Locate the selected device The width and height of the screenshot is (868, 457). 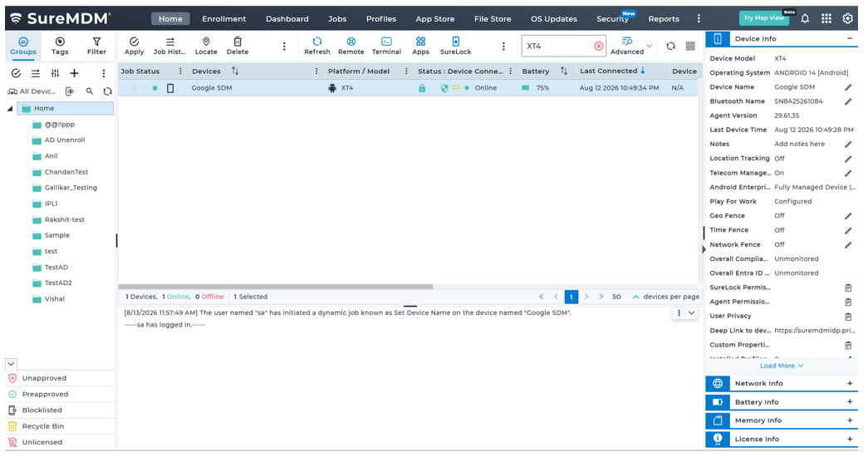tap(206, 46)
